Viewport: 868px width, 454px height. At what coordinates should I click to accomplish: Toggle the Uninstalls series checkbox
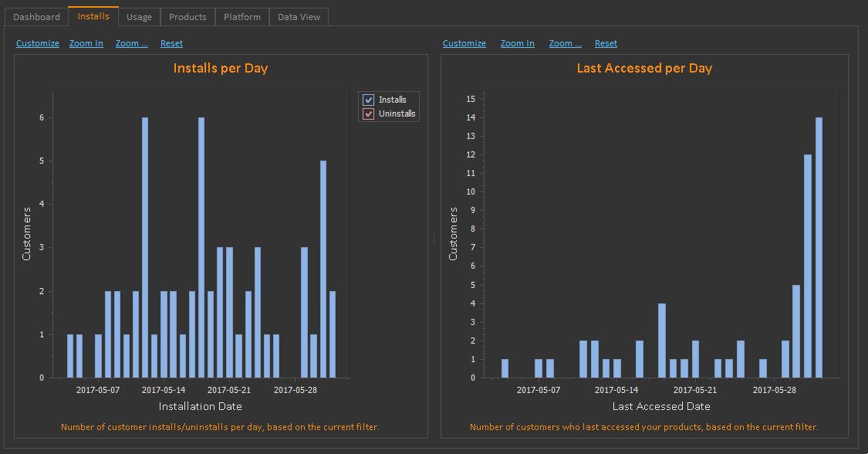[x=368, y=113]
